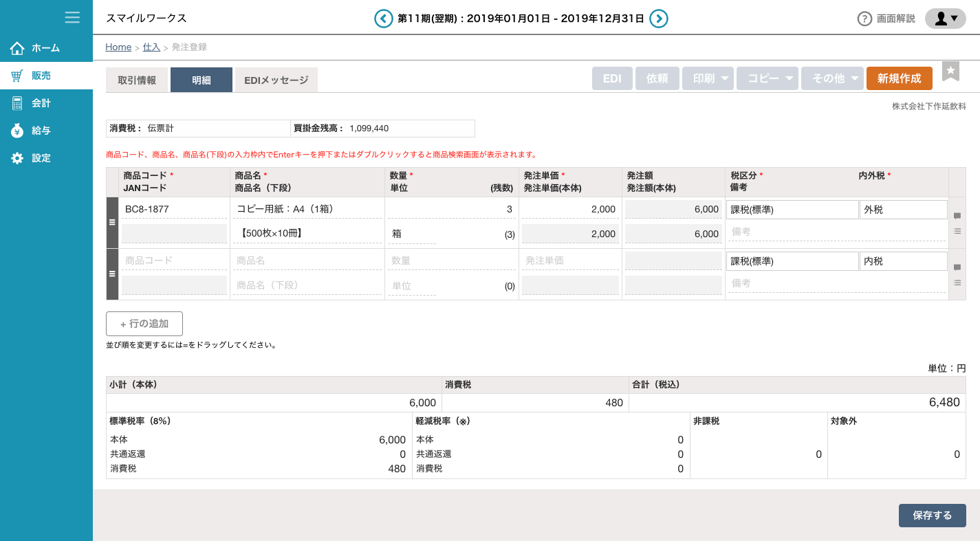Screen dimensions: 980x541
Task: Click company name 株式会社下作延飲料
Action: pos(929,107)
